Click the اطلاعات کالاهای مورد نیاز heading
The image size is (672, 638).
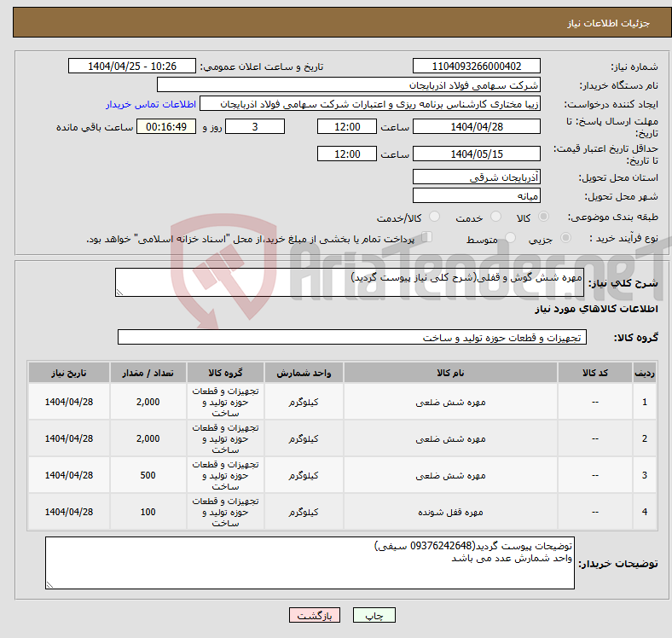point(597,309)
